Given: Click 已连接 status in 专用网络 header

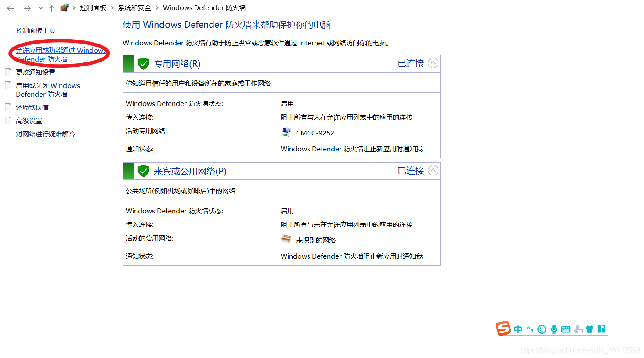Looking at the screenshot, I should tap(411, 63).
